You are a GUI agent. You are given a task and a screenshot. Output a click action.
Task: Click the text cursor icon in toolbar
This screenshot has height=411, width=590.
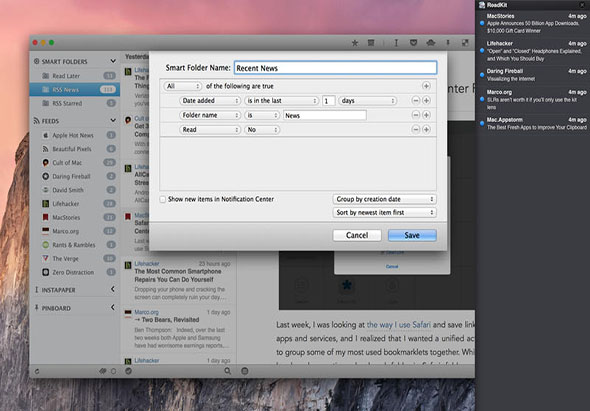pyautogui.click(x=396, y=43)
